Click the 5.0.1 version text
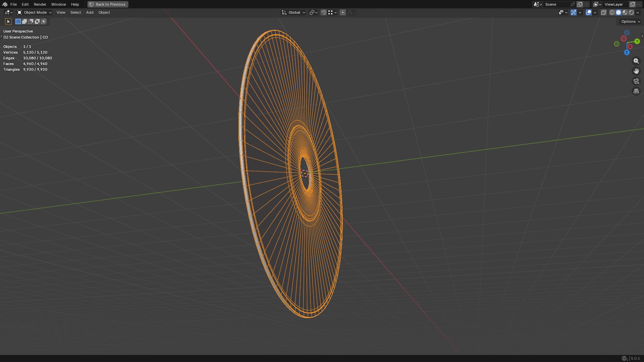The image size is (644, 362). click(635, 358)
